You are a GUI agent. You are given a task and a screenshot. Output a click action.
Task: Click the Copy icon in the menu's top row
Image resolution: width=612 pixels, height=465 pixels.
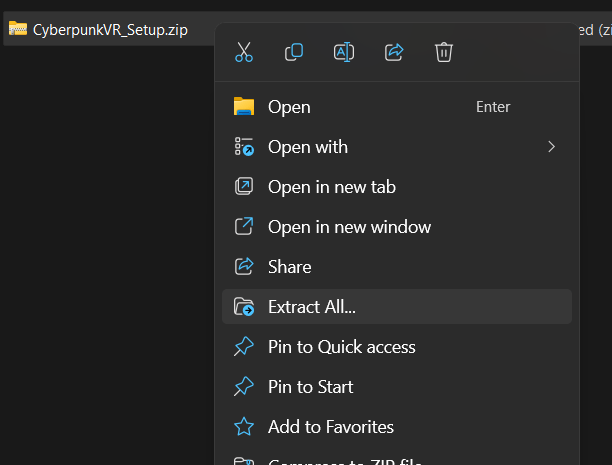(x=294, y=52)
